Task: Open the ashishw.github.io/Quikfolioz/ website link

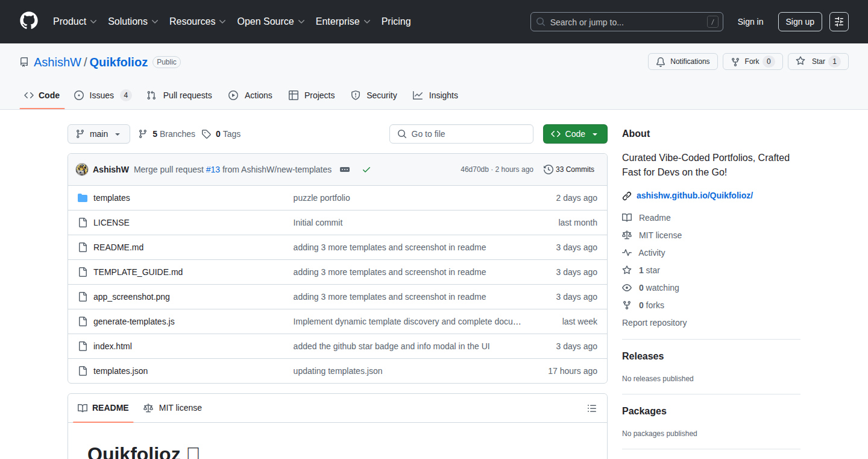Action: [x=695, y=195]
